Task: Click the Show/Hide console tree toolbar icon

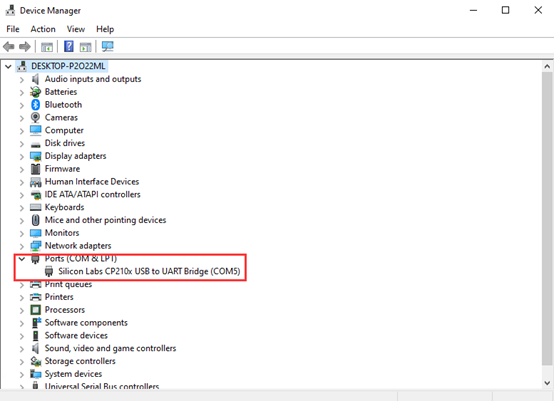Action: (x=47, y=47)
